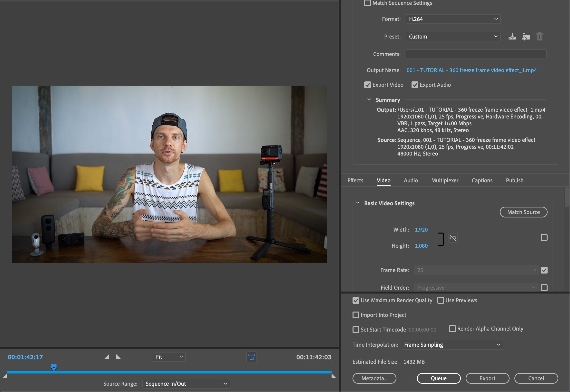Click the in/out point marker icon
570x392 pixels.
point(251,356)
